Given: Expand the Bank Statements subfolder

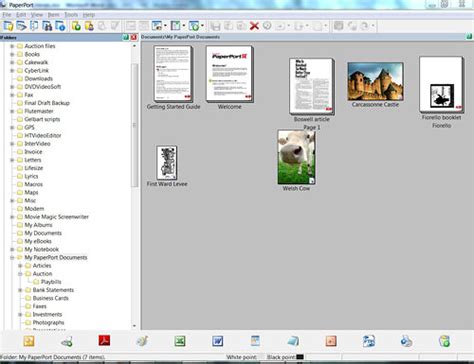Looking at the screenshot, I should 20,290.
